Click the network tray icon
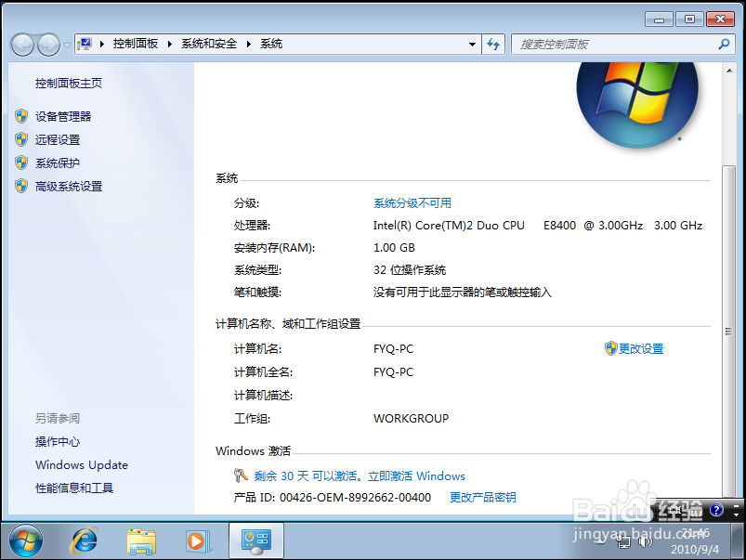 tap(622, 541)
